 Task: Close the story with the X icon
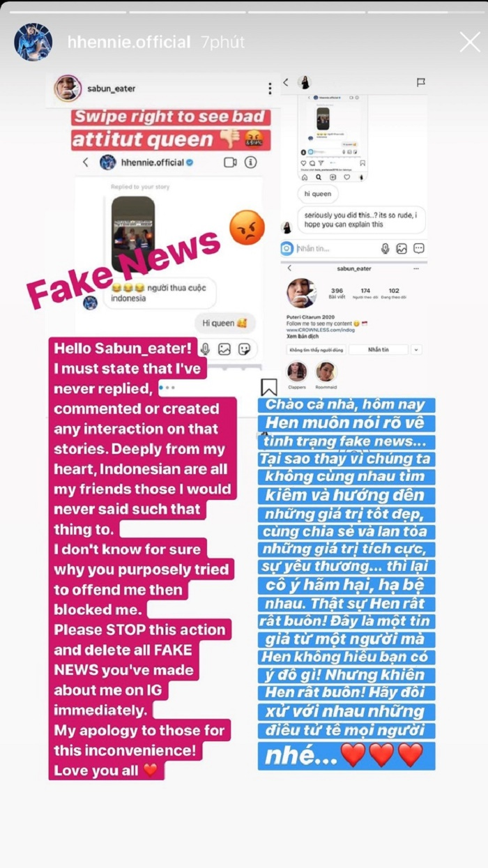pos(470,43)
